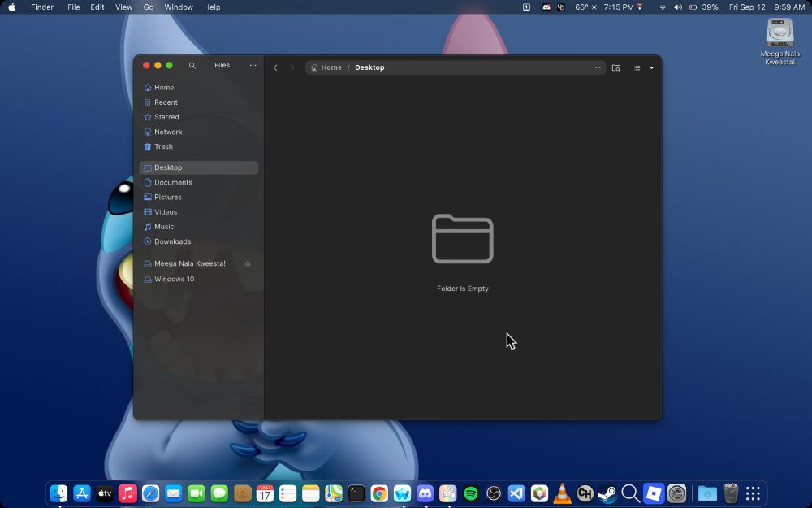
Task: Open the Window menu
Action: [179, 7]
